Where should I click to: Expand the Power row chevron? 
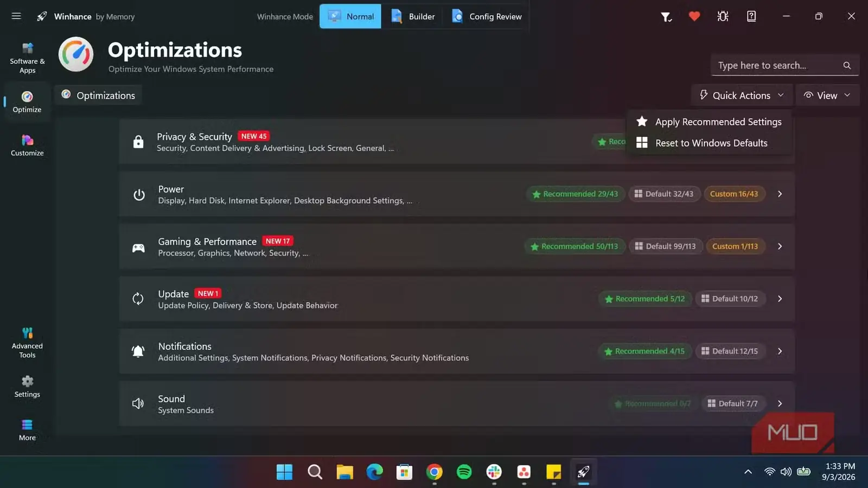[x=780, y=194]
